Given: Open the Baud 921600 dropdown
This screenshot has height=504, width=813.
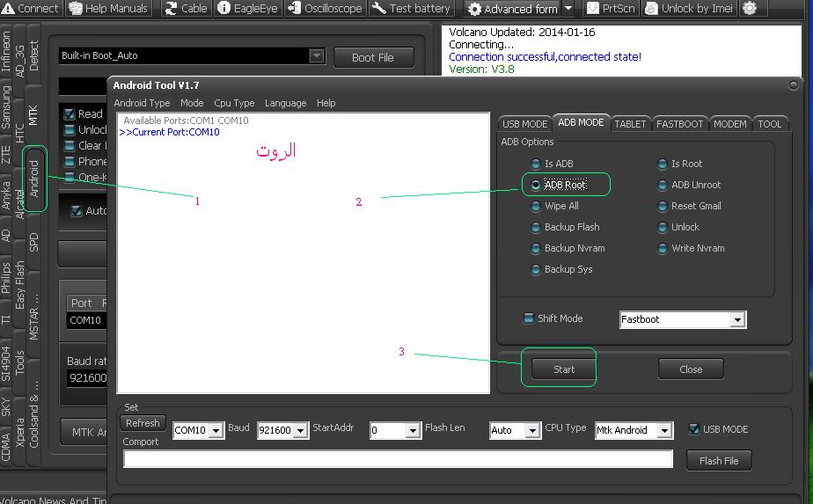Looking at the screenshot, I should tap(301, 430).
